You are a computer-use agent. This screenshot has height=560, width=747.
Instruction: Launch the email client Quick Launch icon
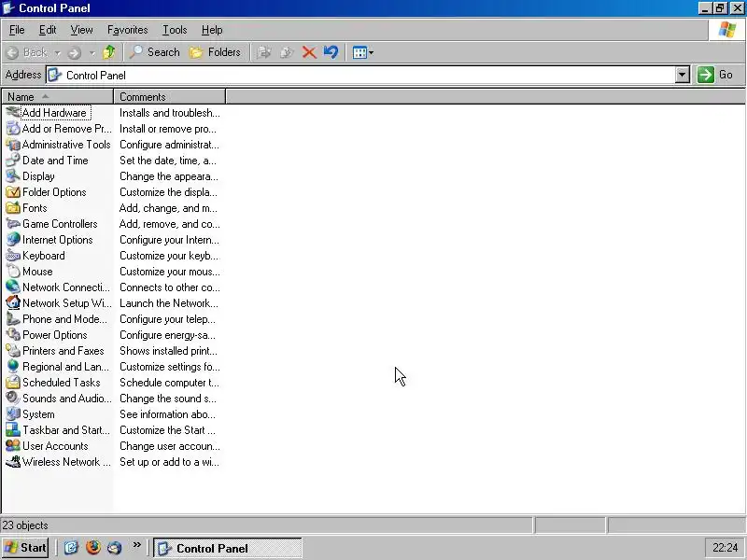click(115, 548)
